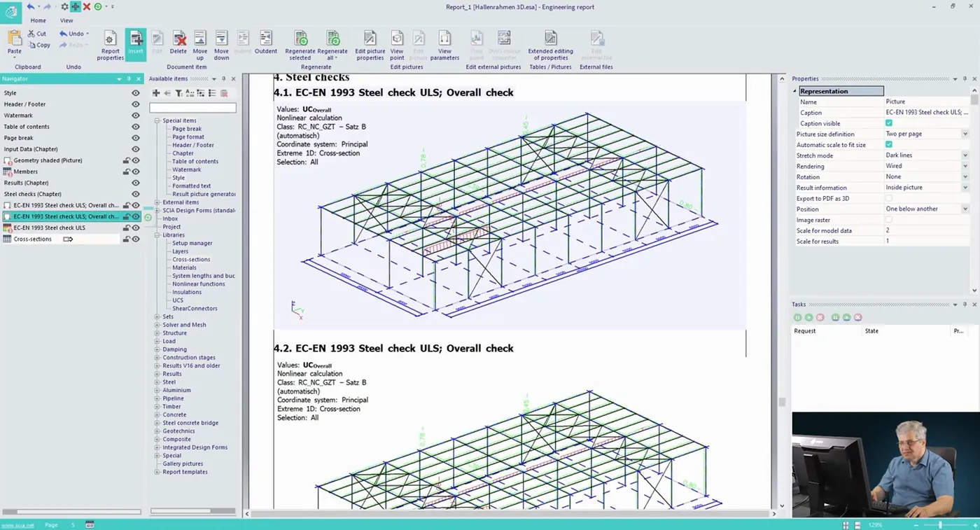Click the www.scia.net link in status bar

[17, 525]
